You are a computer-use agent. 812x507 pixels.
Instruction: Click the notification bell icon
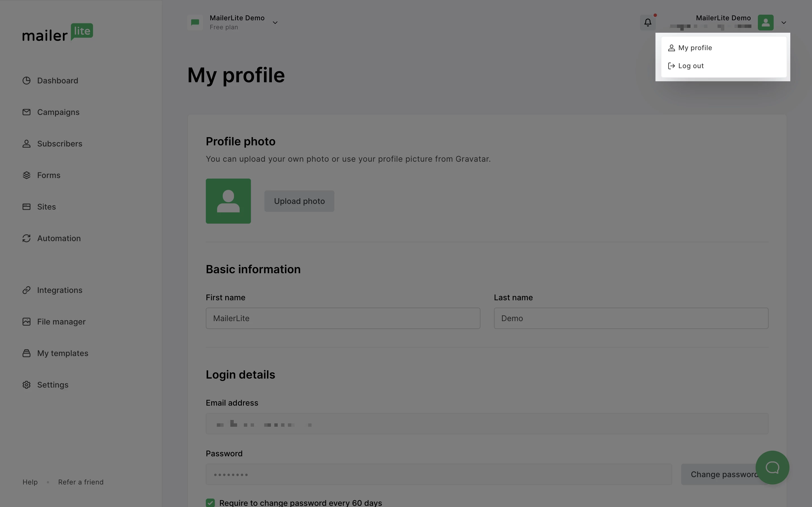[648, 23]
